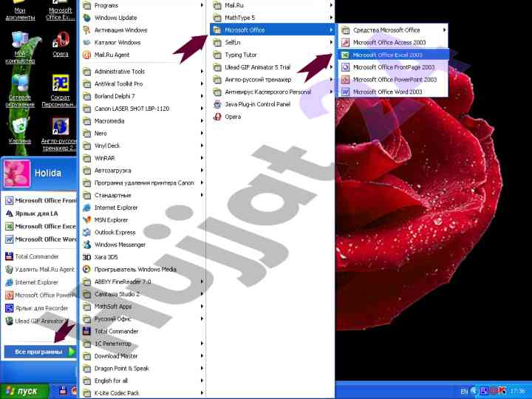
Task: Click the EN language indicator in tray
Action: (464, 392)
